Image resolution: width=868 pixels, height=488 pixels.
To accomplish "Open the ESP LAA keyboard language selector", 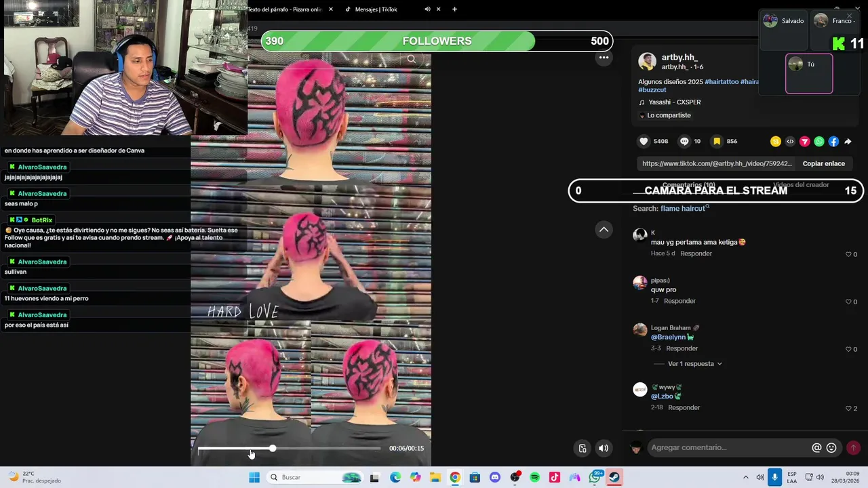I will (791, 477).
